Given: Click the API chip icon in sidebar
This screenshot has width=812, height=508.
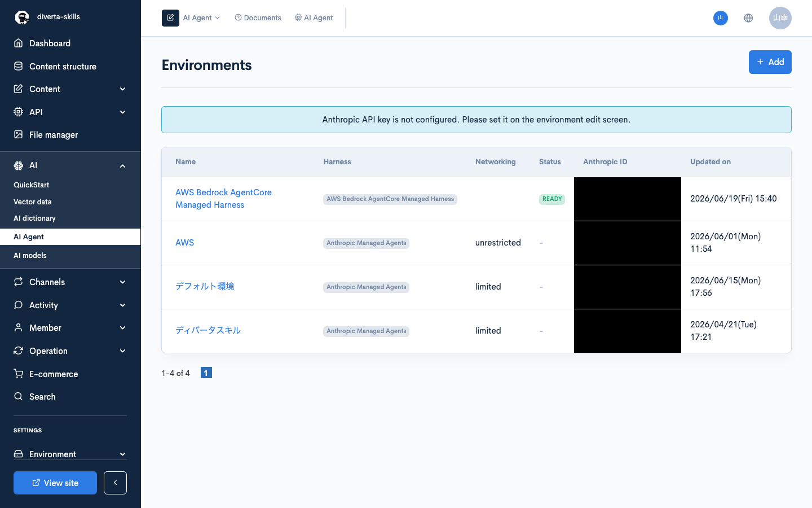Looking at the screenshot, I should coord(19,112).
